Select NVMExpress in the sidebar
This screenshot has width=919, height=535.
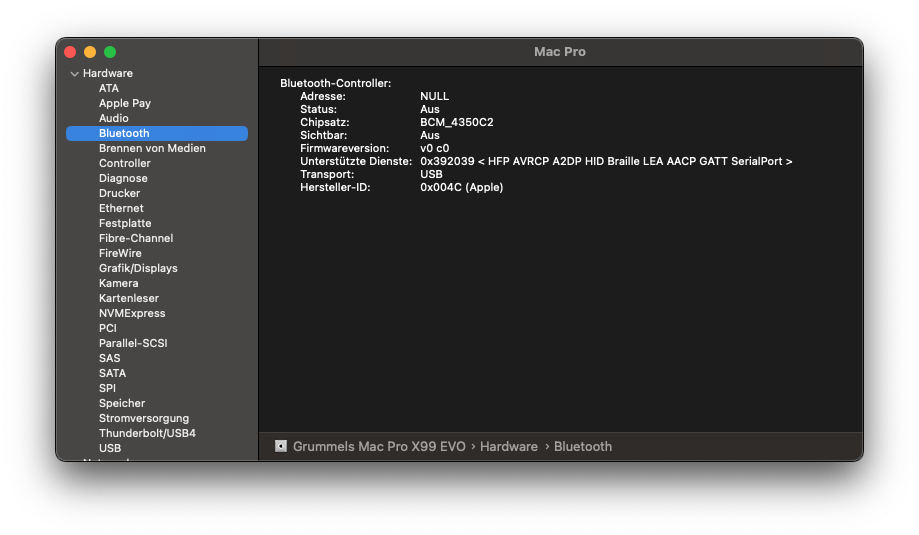coord(132,313)
